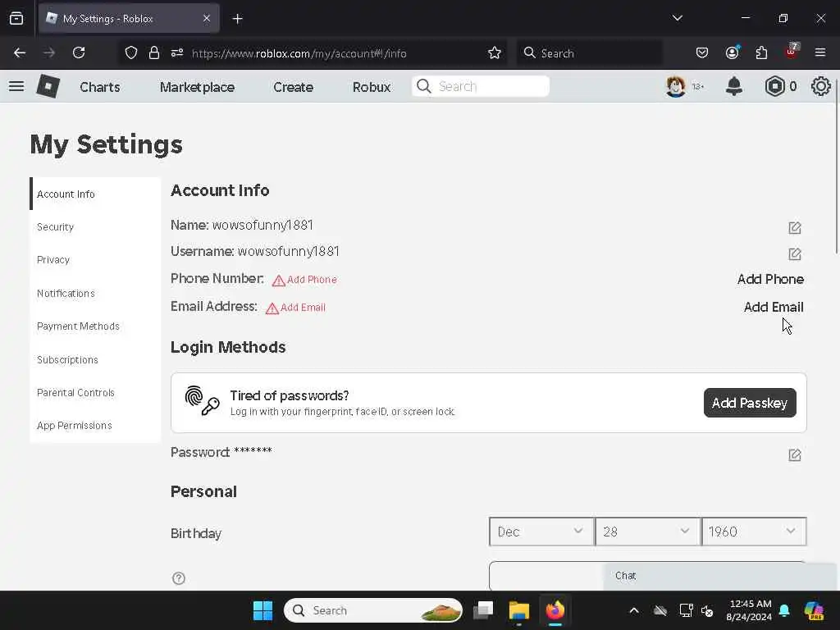Open the birthday month dropdown showing Dec
840x630 pixels.
tap(541, 532)
